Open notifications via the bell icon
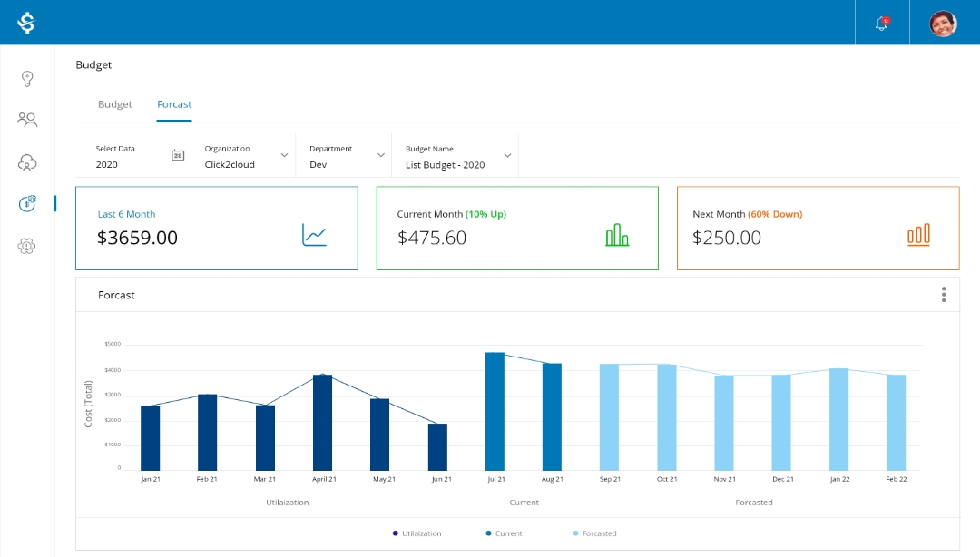The height and width of the screenshot is (557, 980). point(880,23)
